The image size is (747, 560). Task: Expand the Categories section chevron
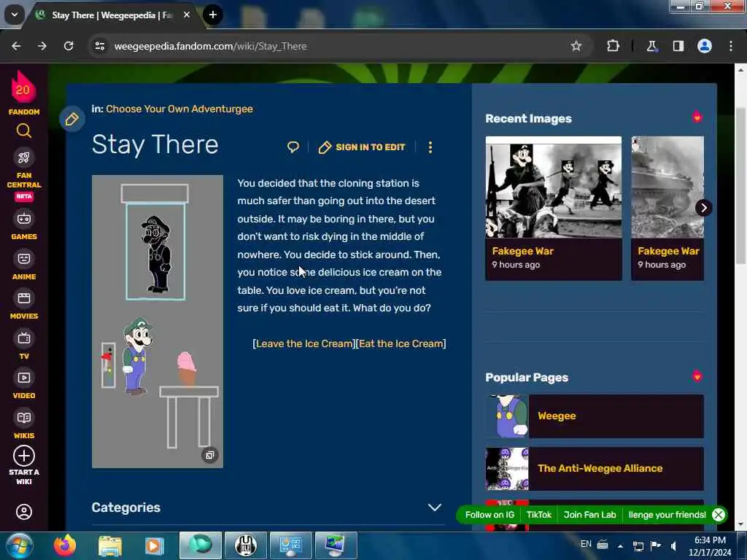click(435, 507)
